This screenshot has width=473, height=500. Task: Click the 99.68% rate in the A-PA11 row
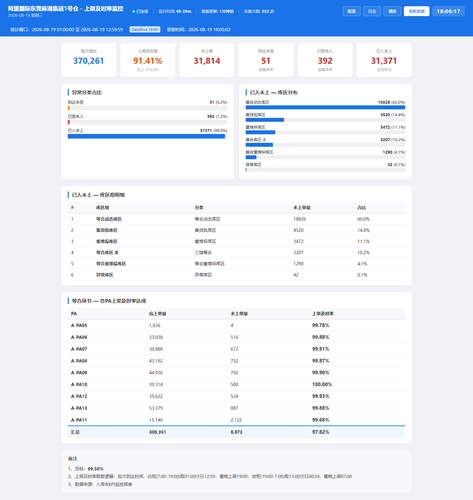[321, 420]
